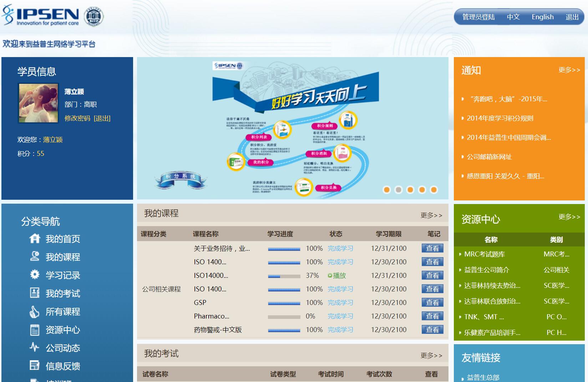Click the 好好学习天天向上 banner image

[x=293, y=128]
